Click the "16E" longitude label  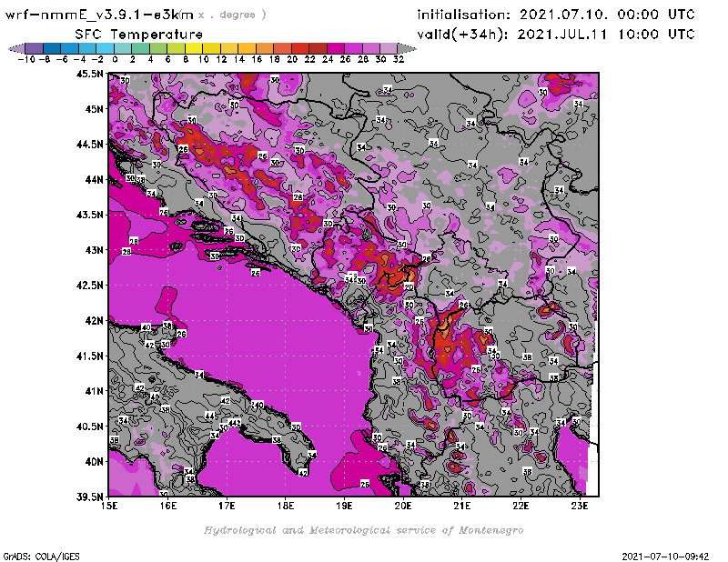pyautogui.click(x=168, y=506)
